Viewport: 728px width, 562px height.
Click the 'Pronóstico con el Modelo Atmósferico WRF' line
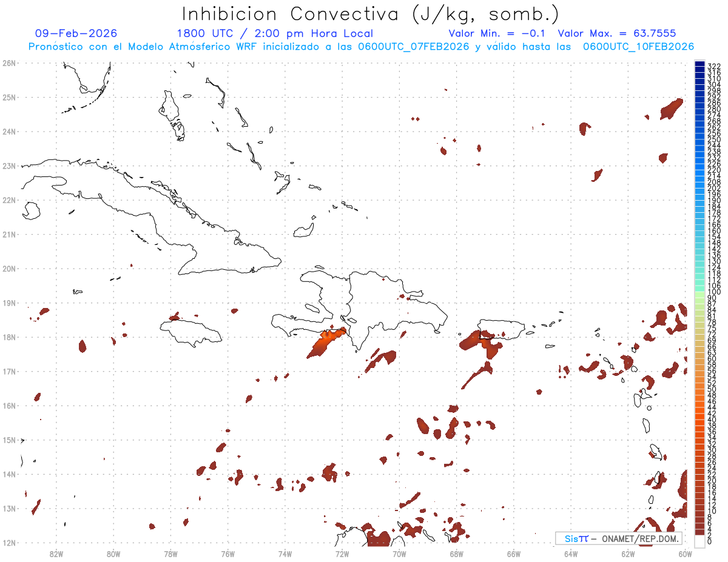click(x=362, y=47)
